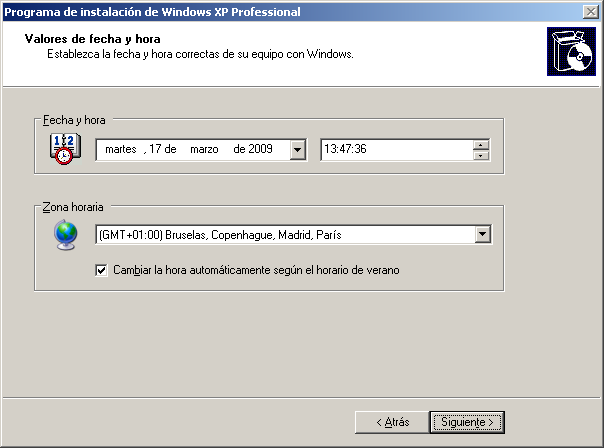Expand the time zone dropdown arrow
This screenshot has width=604, height=448.
tap(483, 234)
